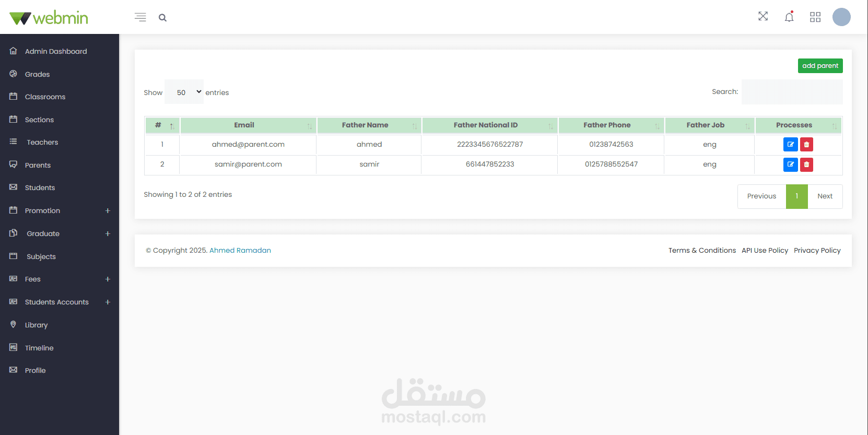The width and height of the screenshot is (868, 435).
Task: Open Terms & Conditions link
Action: click(x=702, y=250)
